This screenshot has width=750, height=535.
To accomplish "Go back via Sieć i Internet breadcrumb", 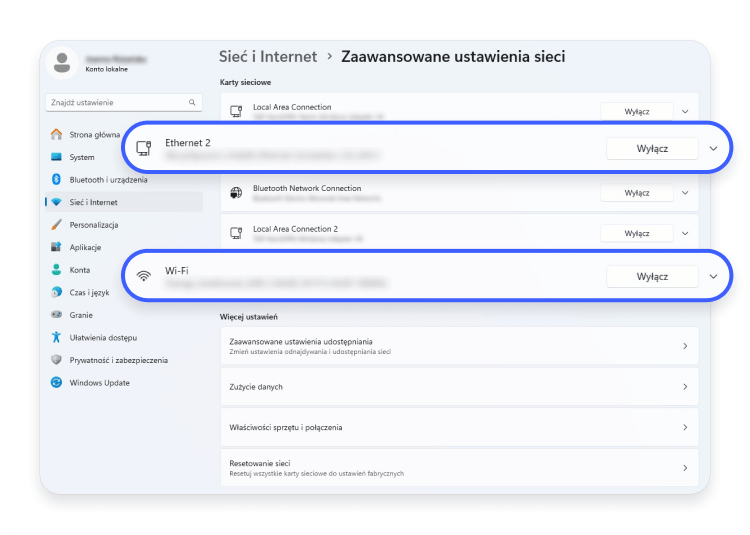I will coord(268,56).
